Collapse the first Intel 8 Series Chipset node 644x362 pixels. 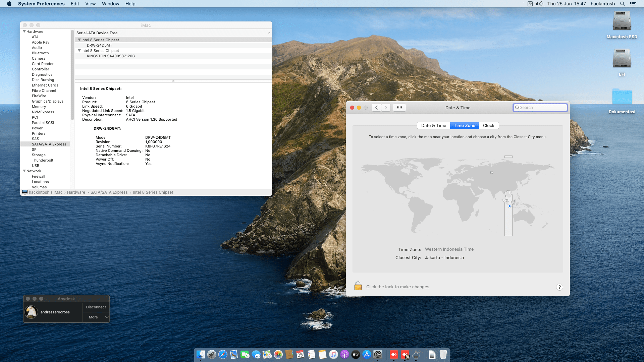(79, 40)
